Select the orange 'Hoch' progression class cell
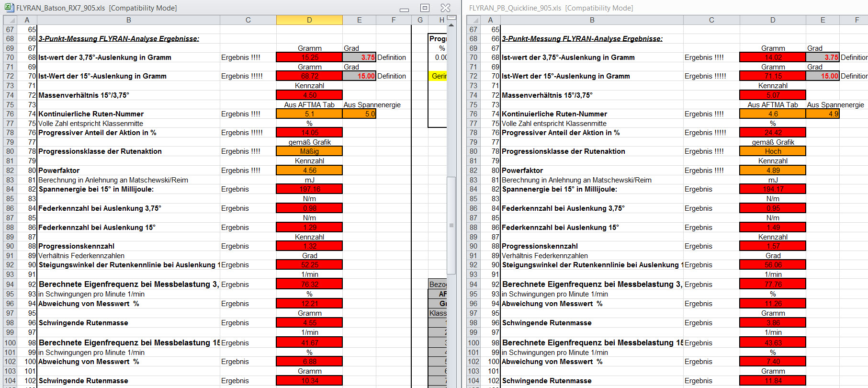 click(x=773, y=151)
